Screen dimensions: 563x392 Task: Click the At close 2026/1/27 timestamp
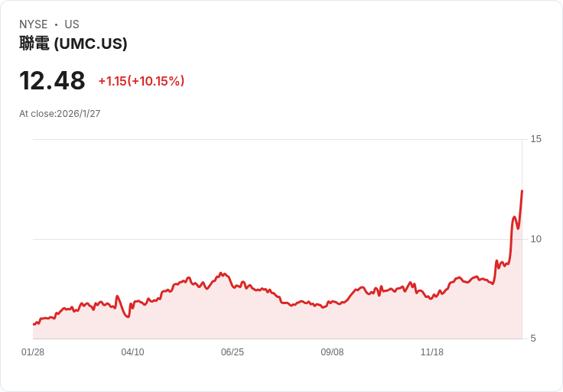[60, 114]
